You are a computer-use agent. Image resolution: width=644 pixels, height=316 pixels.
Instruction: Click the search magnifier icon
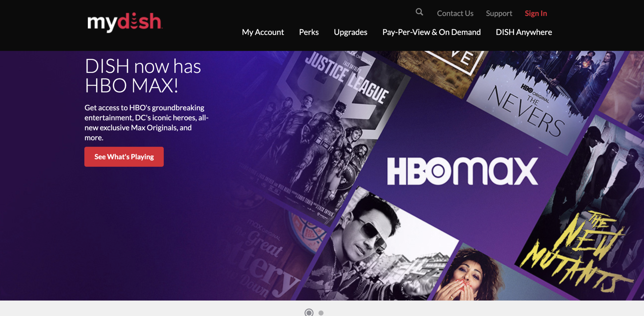419,12
